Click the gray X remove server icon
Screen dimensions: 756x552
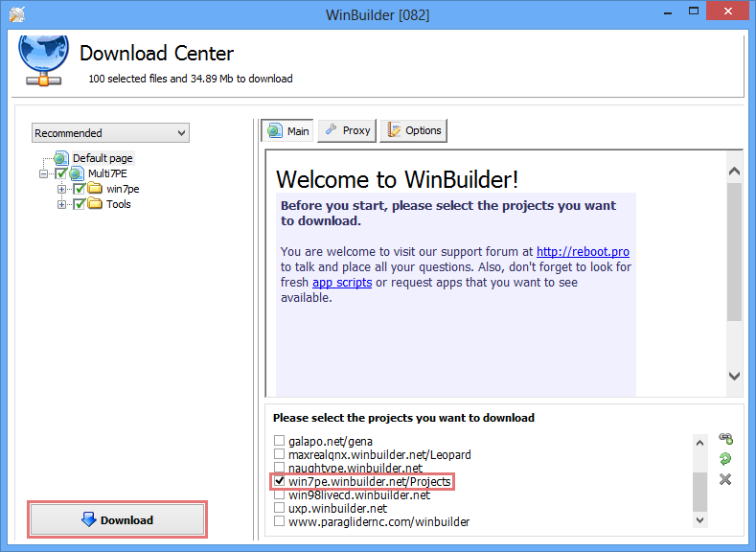pyautogui.click(x=725, y=479)
